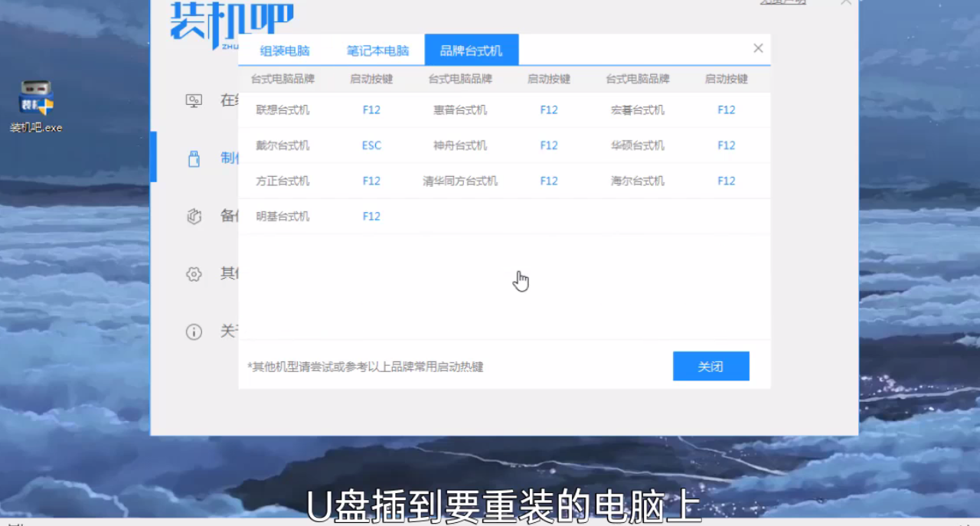Click the F12 key for 海尔台式机
This screenshot has height=526, width=980.
tap(727, 181)
